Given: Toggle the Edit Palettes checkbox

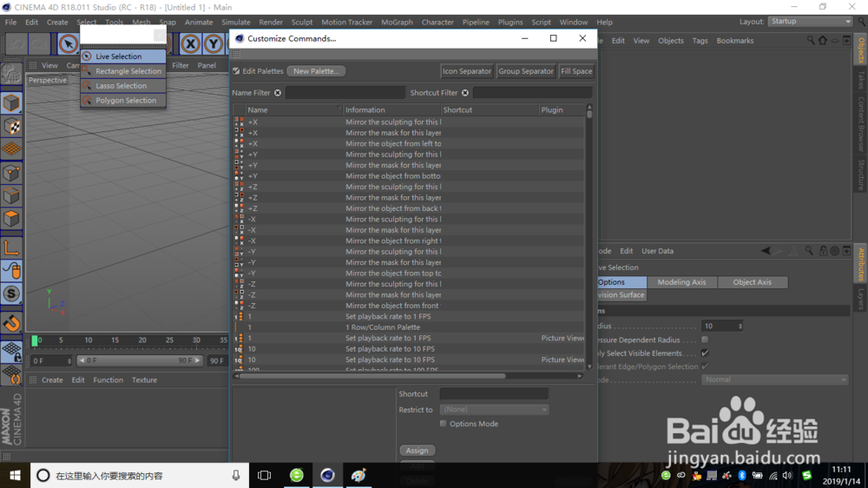Looking at the screenshot, I should coord(236,71).
